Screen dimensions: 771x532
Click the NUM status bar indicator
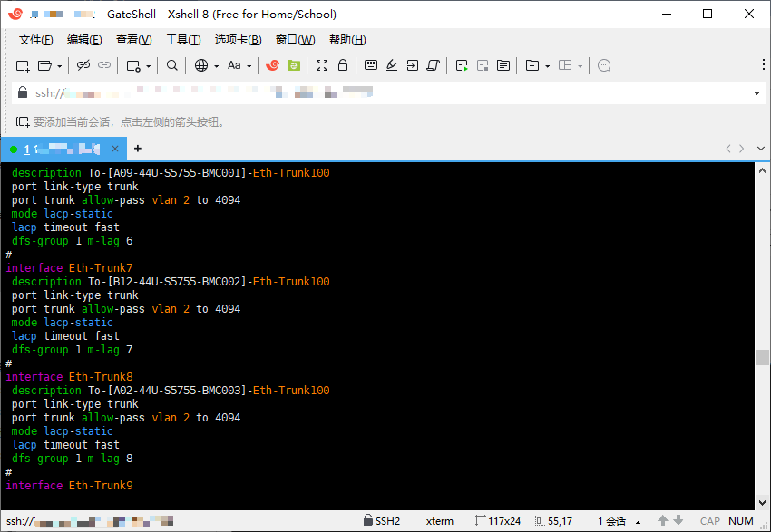tap(741, 521)
